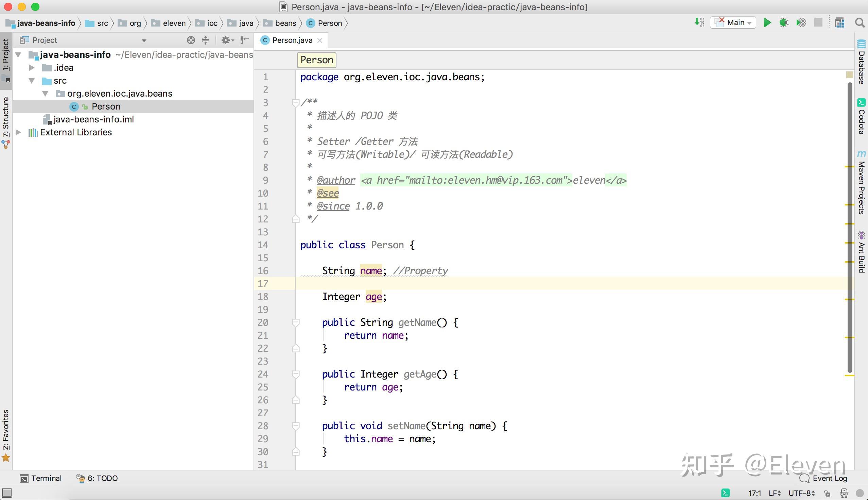This screenshot has height=500, width=868.
Task: Open Project Structure icon in toolbar
Action: click(839, 23)
